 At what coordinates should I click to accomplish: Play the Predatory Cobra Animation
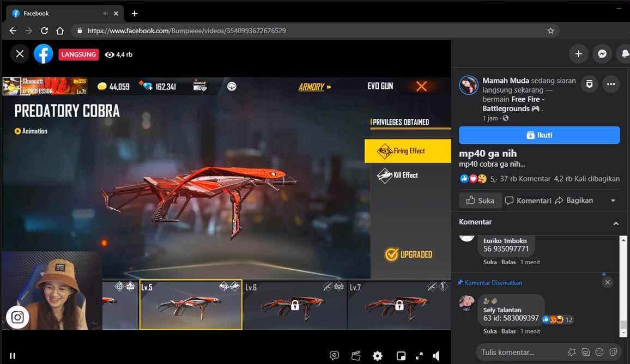(x=31, y=131)
